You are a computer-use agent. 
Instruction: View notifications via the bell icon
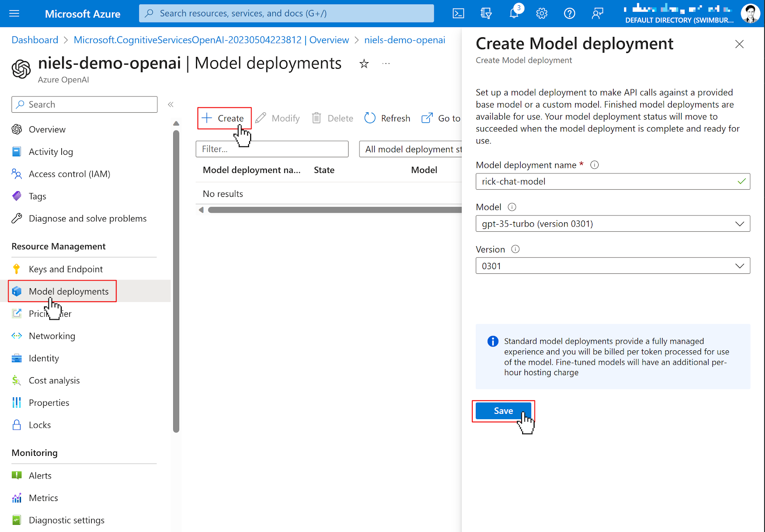click(x=514, y=13)
